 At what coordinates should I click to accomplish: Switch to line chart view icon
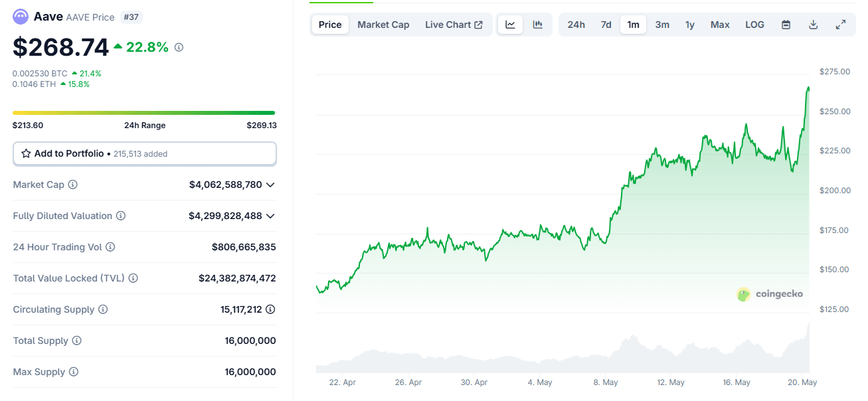tap(510, 25)
